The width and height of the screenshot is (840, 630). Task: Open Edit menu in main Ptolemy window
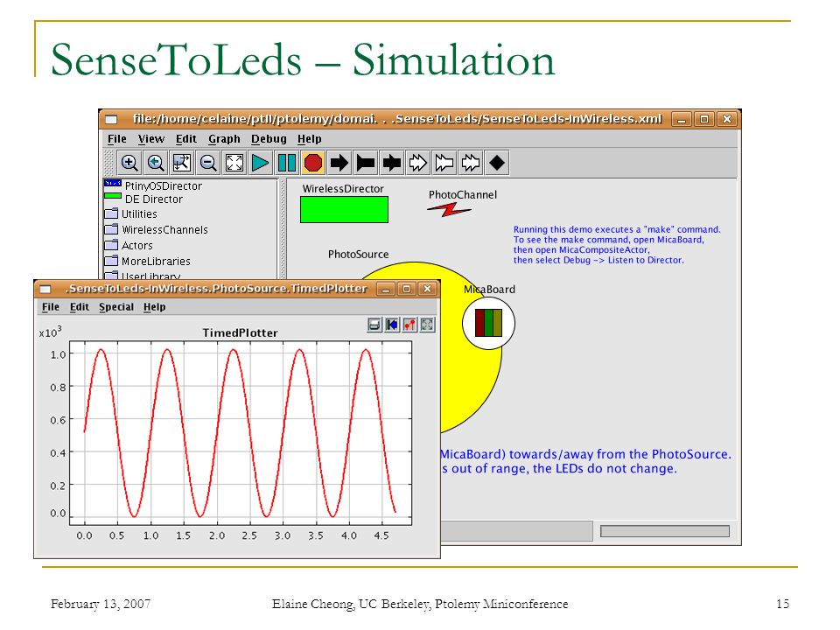coord(185,139)
